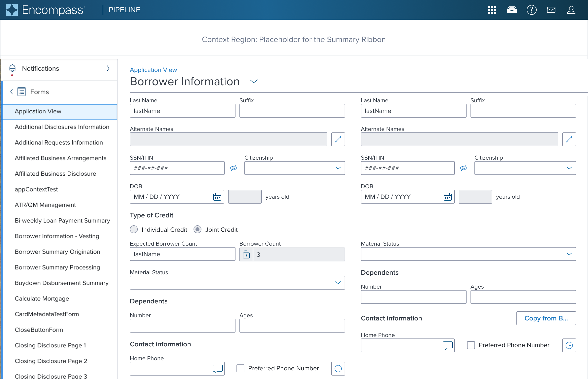Click the Borrower Count lock icon

tap(246, 254)
